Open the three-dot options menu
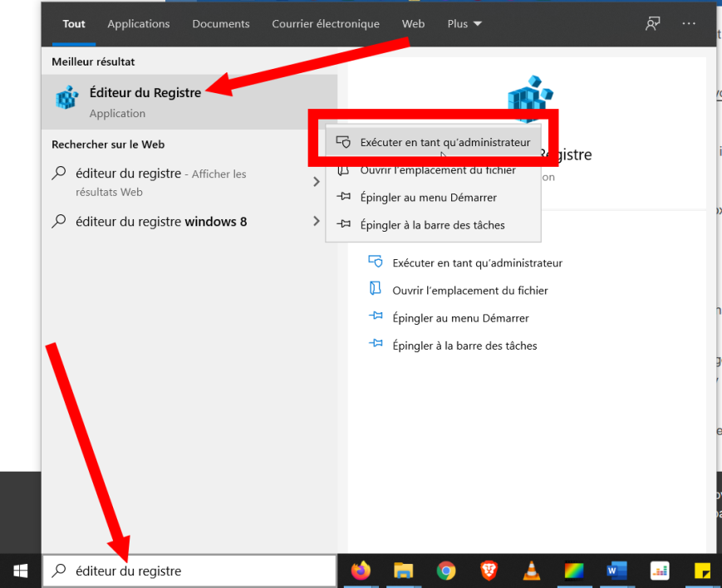The width and height of the screenshot is (722, 588). coord(689,24)
